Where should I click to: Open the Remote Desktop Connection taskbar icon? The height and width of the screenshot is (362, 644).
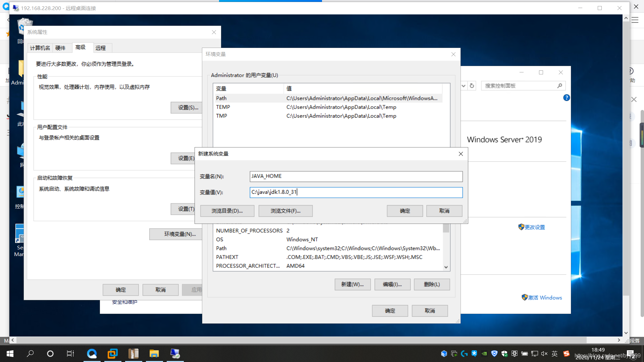point(175,354)
